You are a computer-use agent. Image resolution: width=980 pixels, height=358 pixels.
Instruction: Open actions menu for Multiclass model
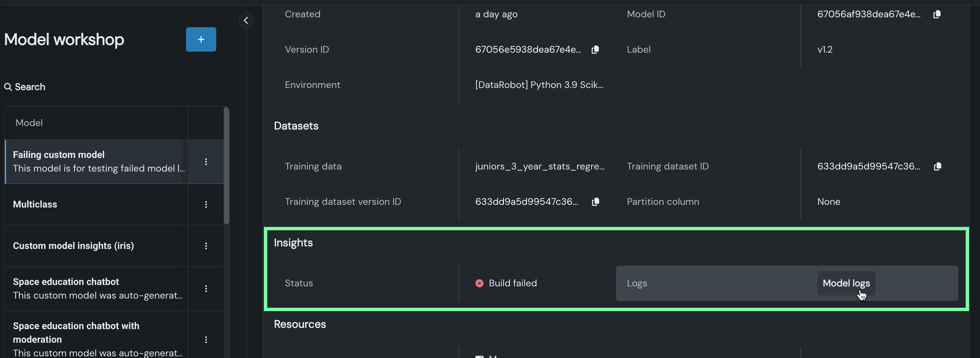206,205
